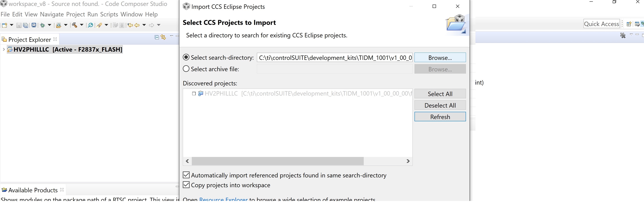Click the teal magnifier search icon
The width and height of the screenshot is (644, 206).
[91, 25]
